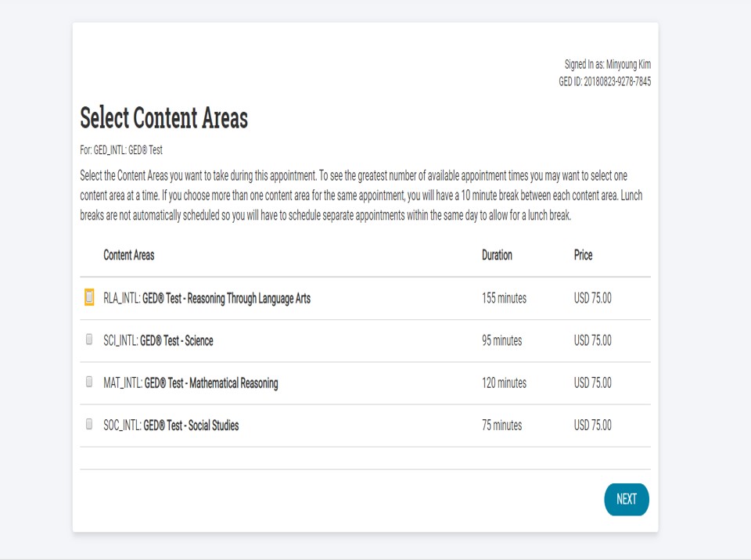Click the 155 minutes duration value
The height and width of the screenshot is (560, 751).
click(504, 298)
